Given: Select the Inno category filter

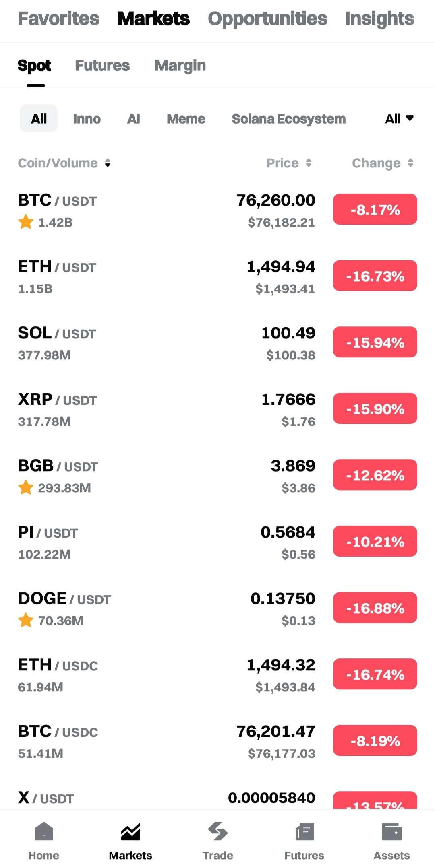Looking at the screenshot, I should (x=87, y=119).
